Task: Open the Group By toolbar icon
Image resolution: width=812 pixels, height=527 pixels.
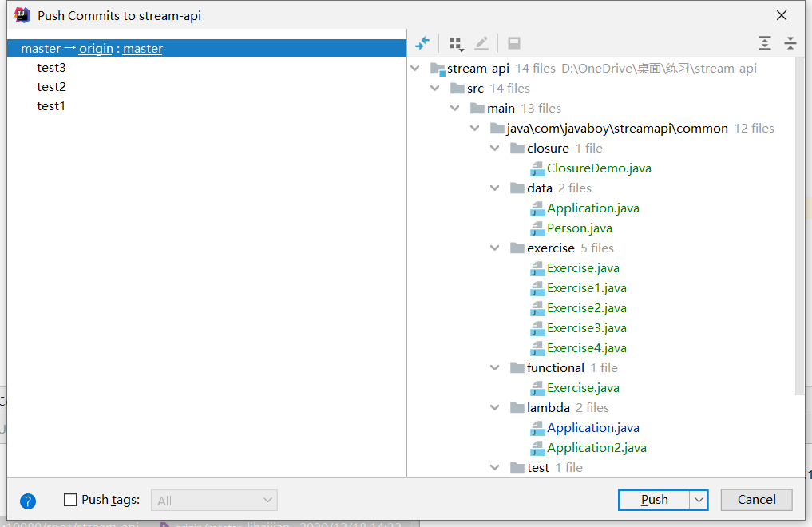Action: pyautogui.click(x=456, y=43)
